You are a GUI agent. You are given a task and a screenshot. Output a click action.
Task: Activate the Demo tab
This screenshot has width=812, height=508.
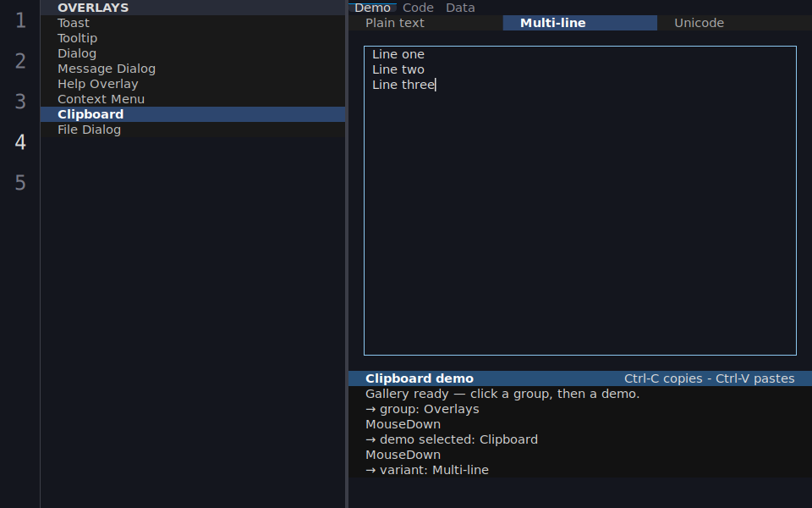(372, 8)
